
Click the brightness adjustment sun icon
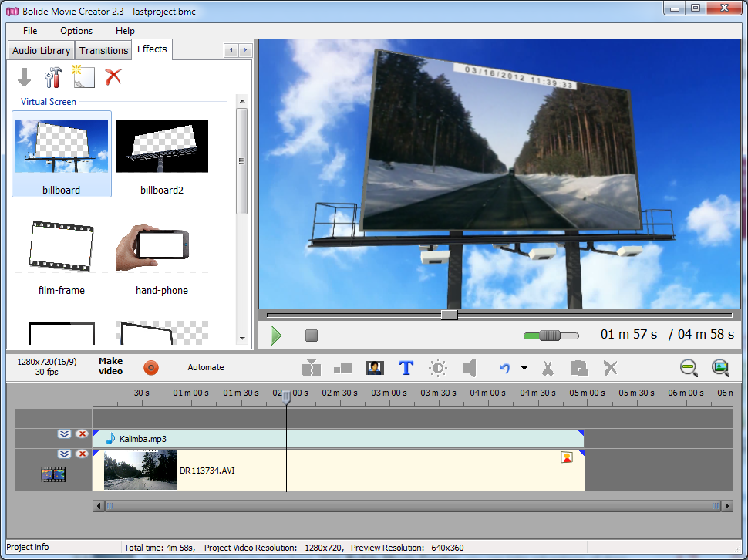[x=438, y=368]
